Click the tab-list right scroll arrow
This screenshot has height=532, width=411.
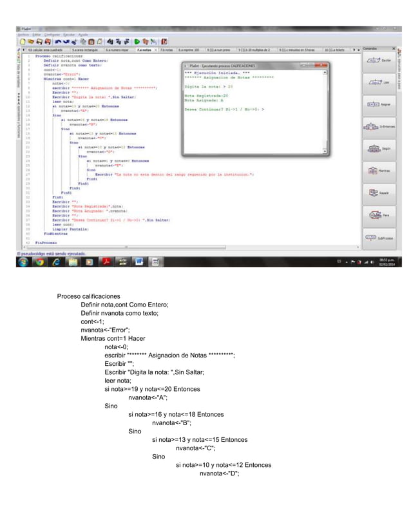[354, 50]
